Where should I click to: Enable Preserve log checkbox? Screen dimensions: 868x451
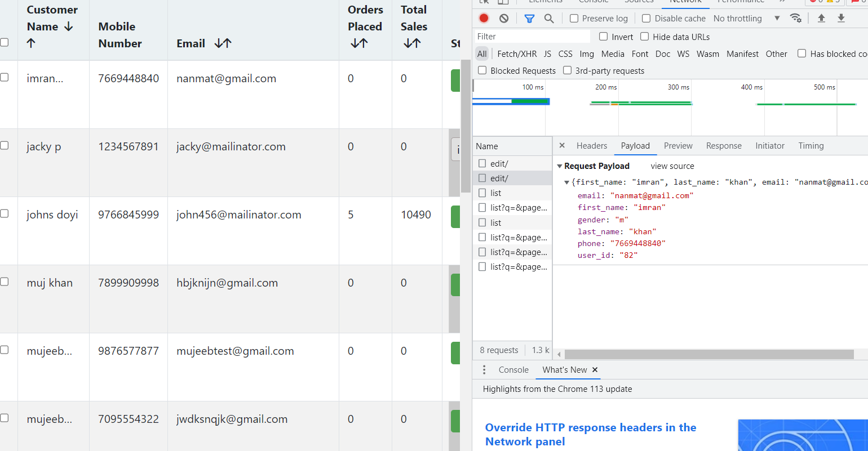point(574,19)
